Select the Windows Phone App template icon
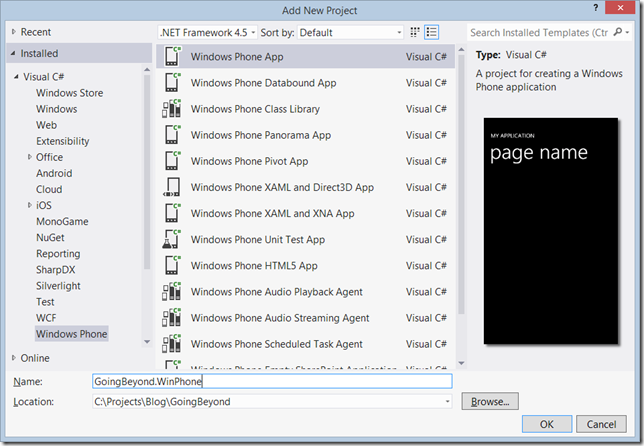644x446 pixels. (172, 57)
